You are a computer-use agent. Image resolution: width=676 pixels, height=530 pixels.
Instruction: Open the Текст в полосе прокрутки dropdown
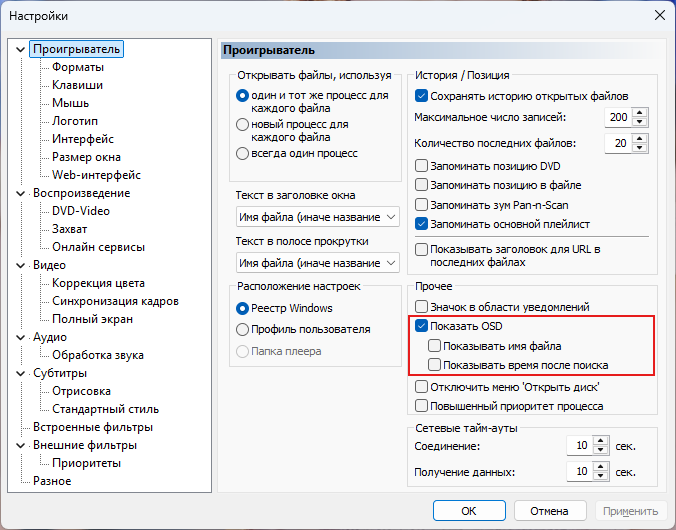(318, 263)
